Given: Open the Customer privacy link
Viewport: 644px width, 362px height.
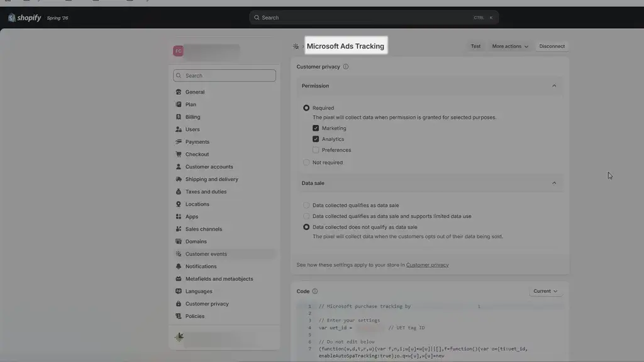Looking at the screenshot, I should point(427,265).
